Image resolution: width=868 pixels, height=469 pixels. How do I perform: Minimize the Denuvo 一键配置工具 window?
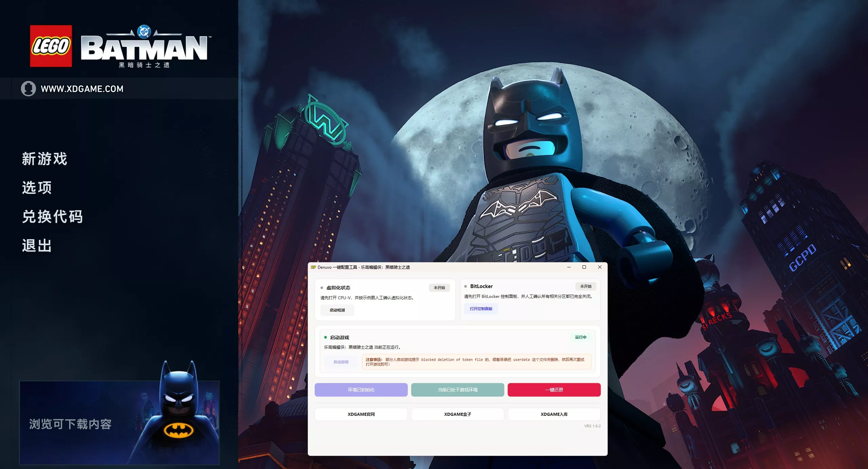pos(569,267)
